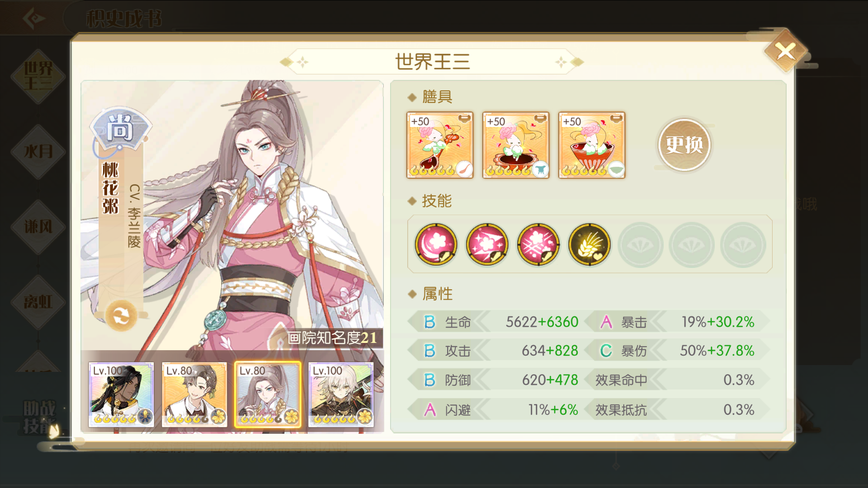The image size is (868, 488).
Task: Select the Lv.80 brown-haired character thumbnail
Action: (x=194, y=394)
